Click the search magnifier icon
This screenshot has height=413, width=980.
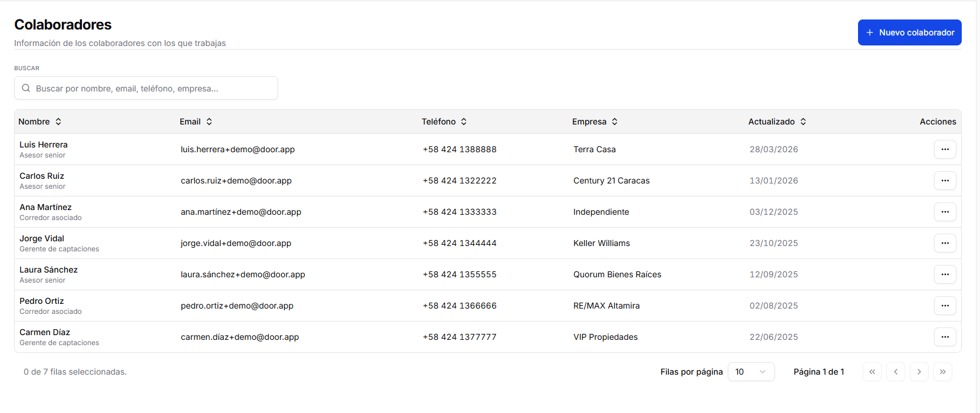[x=26, y=88]
